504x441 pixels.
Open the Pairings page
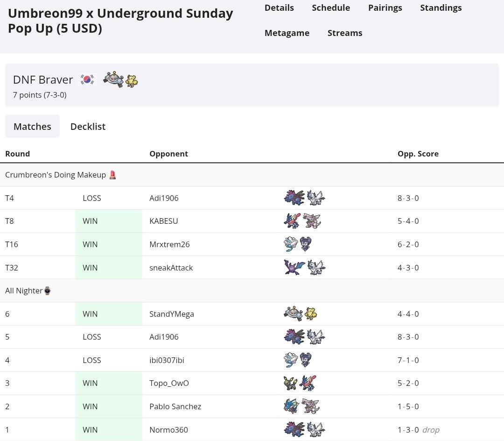(x=385, y=7)
